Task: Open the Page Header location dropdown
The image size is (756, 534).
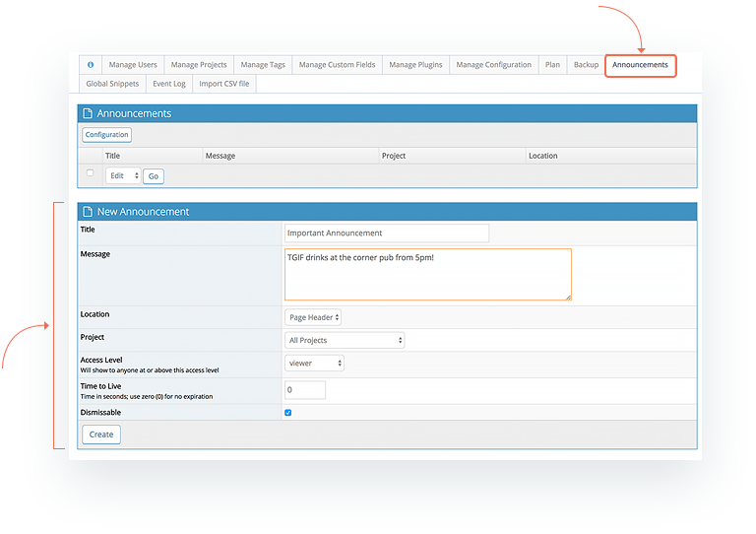Action: pyautogui.click(x=313, y=317)
